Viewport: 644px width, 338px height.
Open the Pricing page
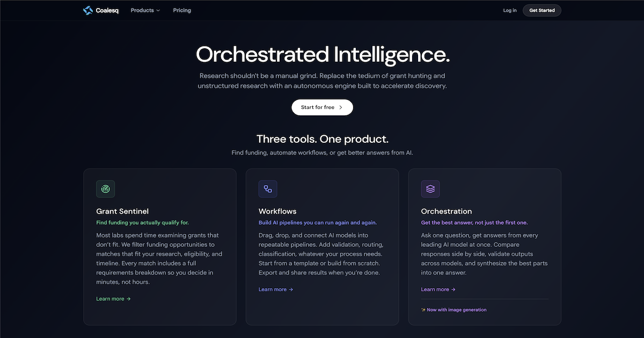click(182, 10)
